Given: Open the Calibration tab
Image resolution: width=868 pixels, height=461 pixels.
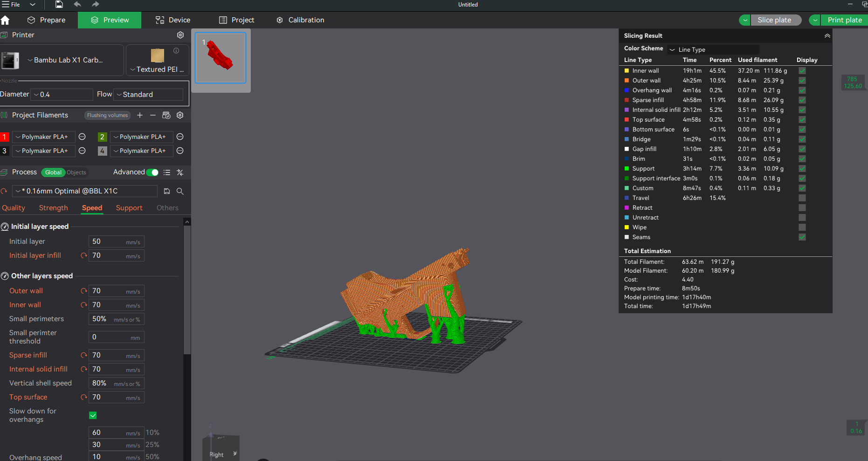Looking at the screenshot, I should [x=300, y=20].
